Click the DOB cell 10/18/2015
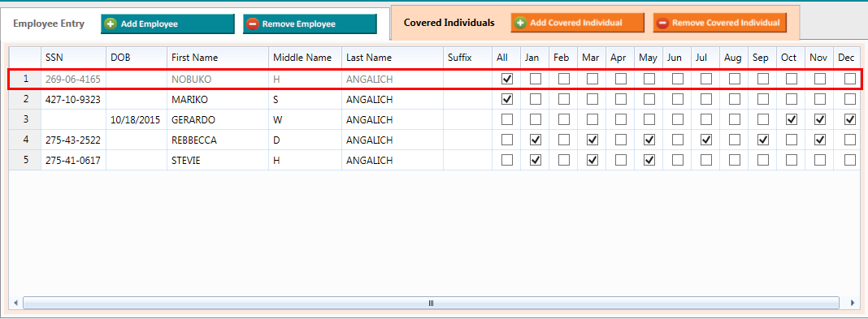Viewport: 868px width, 319px height. click(x=137, y=119)
